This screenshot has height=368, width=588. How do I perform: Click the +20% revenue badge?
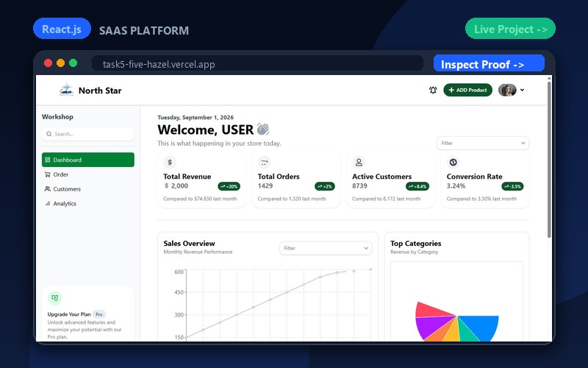tap(229, 186)
